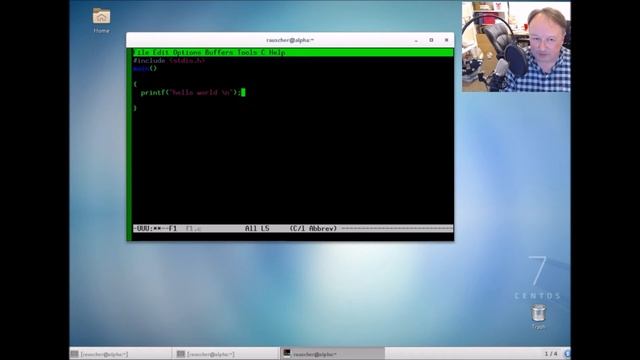Minimize the rauscher@alpha terminal window
Screen dimensions: 640x360
(x=416, y=40)
